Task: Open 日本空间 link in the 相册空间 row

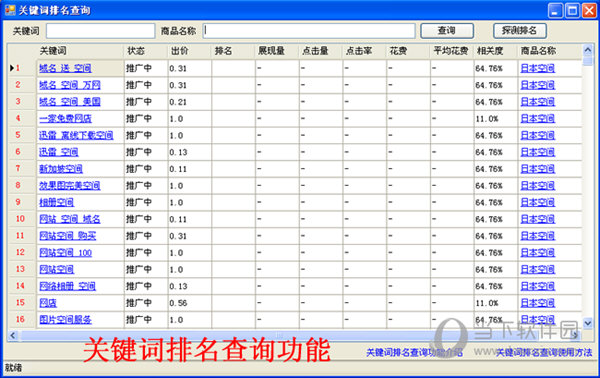Action: [538, 202]
